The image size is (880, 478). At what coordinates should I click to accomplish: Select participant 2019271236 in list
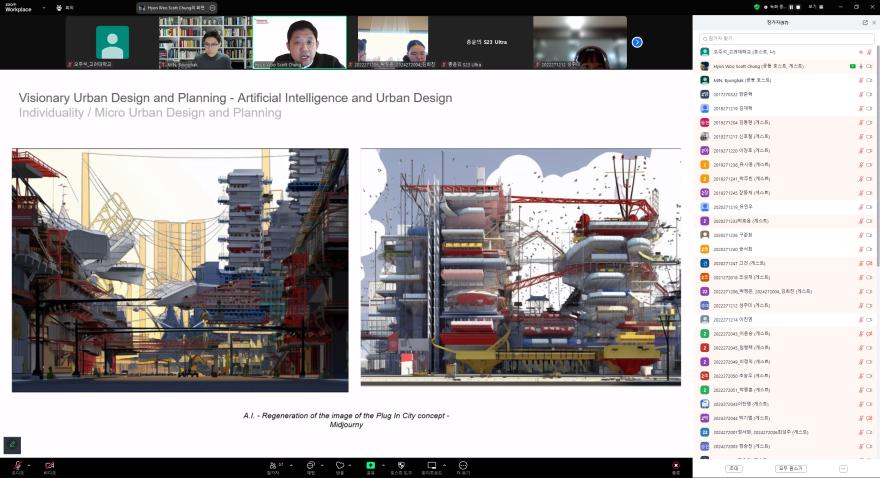click(786, 165)
